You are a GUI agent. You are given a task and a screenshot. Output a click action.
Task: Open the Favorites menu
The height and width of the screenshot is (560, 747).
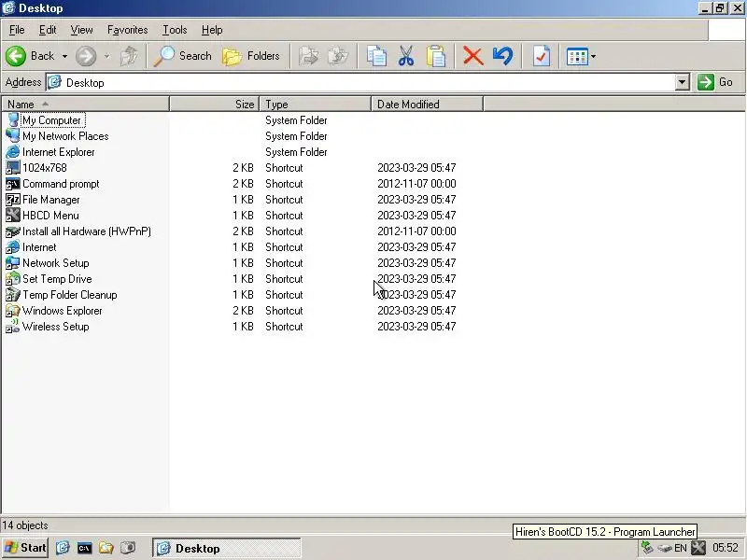(x=127, y=30)
